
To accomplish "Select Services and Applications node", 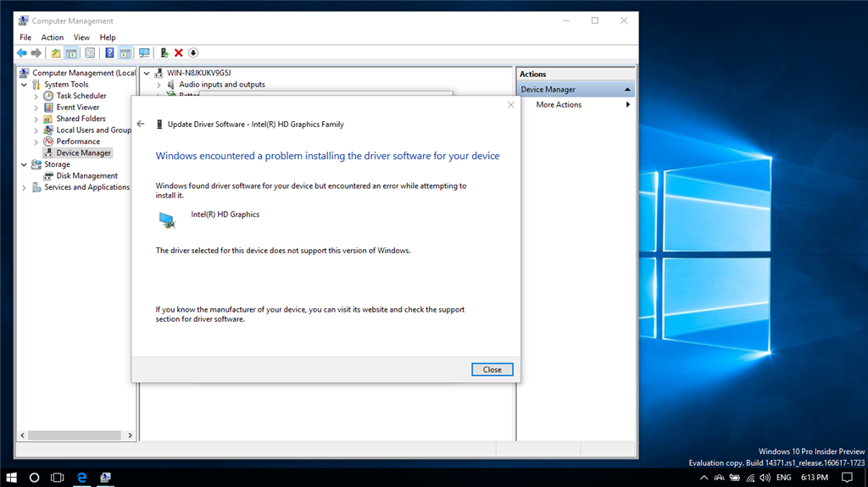I will pos(86,187).
